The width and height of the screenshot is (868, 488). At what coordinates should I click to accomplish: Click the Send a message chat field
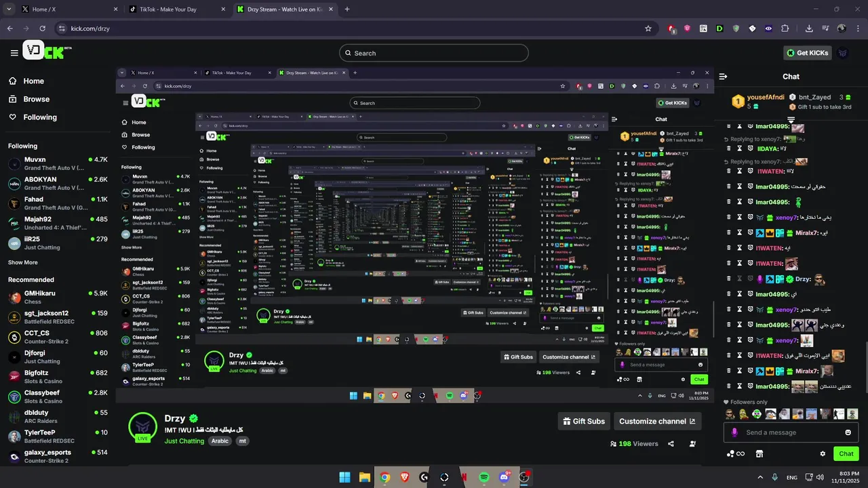(790, 432)
